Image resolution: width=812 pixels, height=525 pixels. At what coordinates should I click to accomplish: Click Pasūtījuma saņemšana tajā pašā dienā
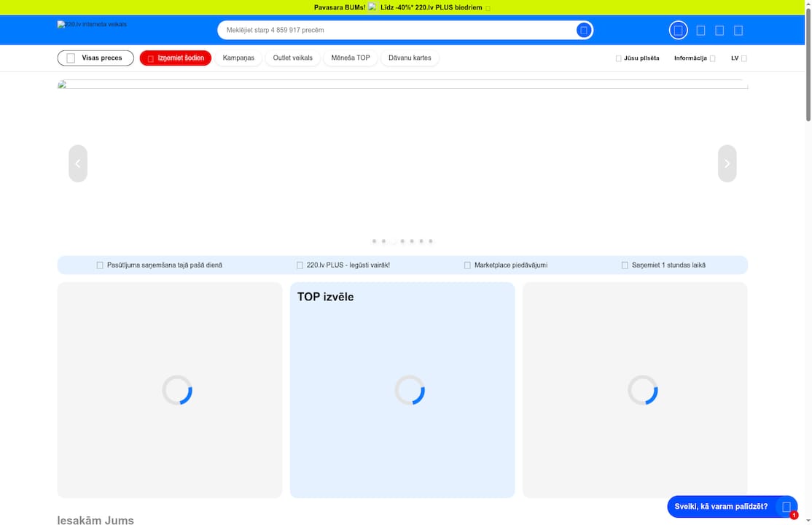(x=159, y=265)
